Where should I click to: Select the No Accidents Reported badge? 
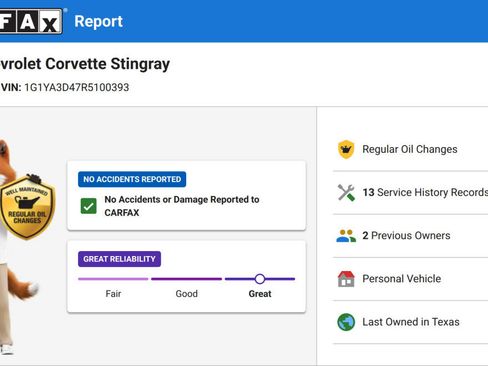[132, 179]
